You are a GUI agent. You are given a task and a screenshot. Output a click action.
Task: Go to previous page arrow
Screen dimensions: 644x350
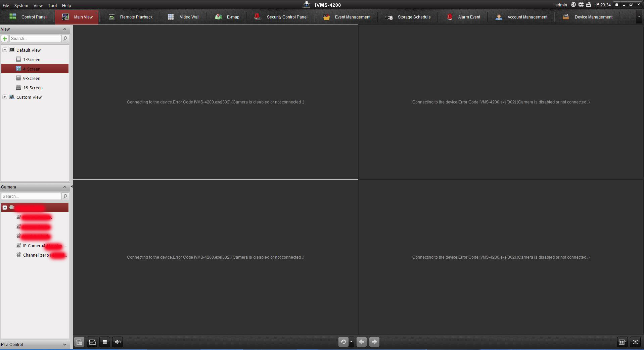pyautogui.click(x=362, y=342)
